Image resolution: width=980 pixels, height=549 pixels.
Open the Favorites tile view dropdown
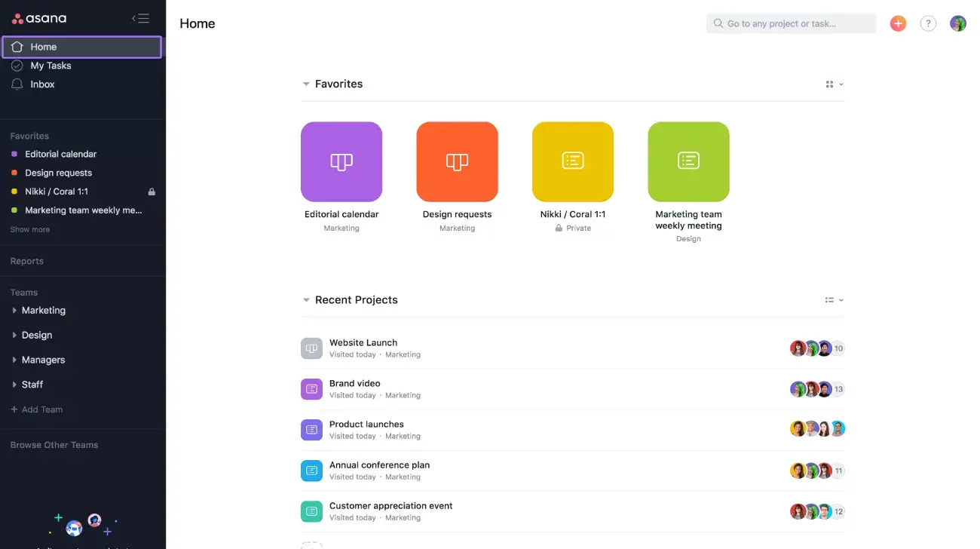click(833, 84)
